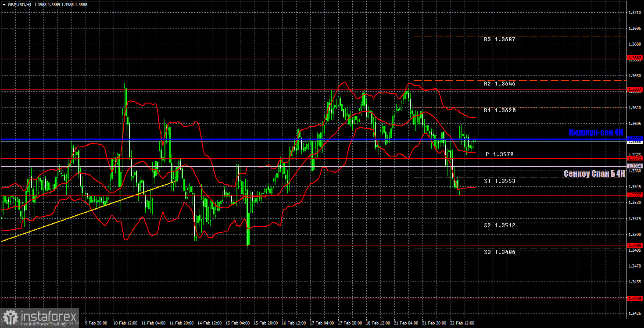Select the P 1.3579 pivot label
Viewport: 644px width, 328px height.
[499, 154]
